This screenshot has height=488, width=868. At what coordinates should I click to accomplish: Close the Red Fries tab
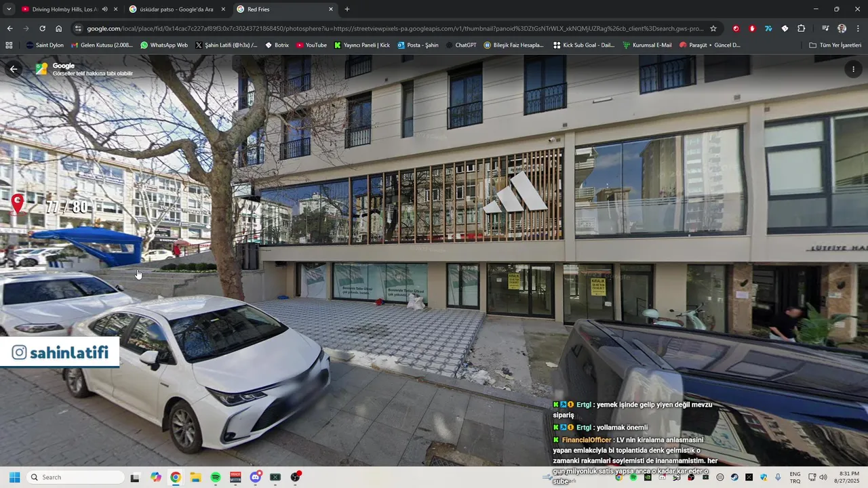coord(331,9)
